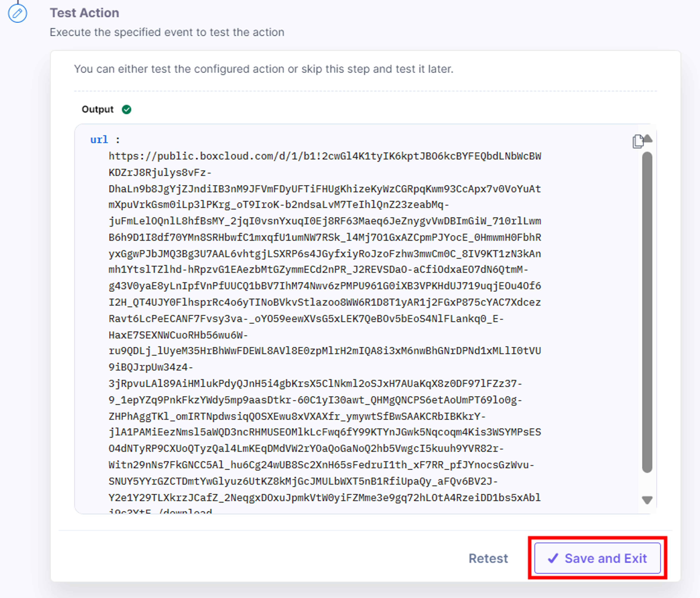
Task: Click the Test Action heading
Action: point(84,13)
